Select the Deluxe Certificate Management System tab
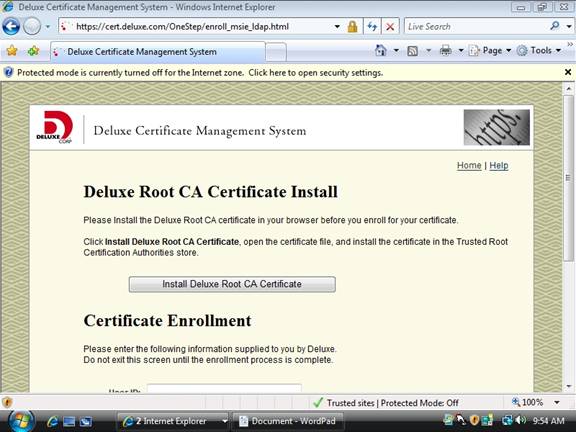The image size is (576, 432). (x=158, y=52)
